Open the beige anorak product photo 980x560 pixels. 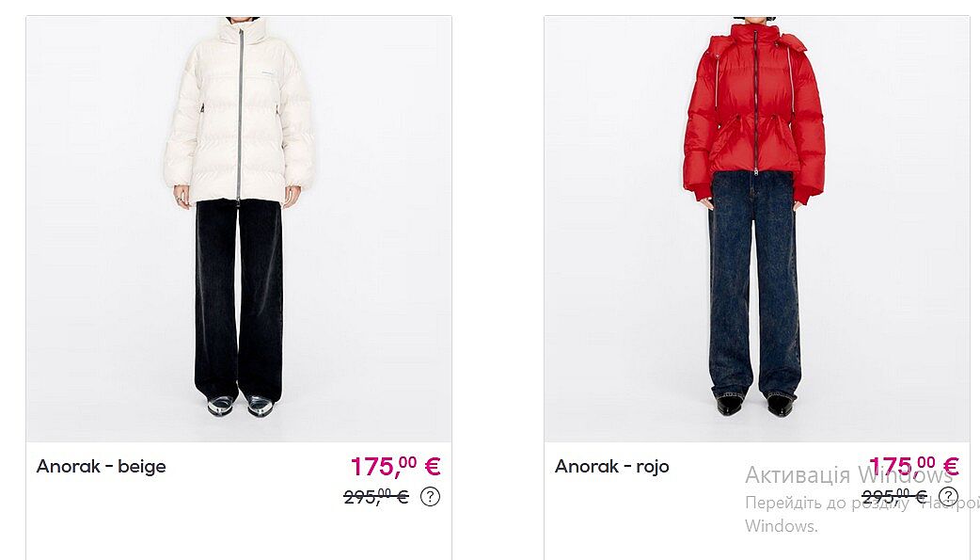point(239,229)
